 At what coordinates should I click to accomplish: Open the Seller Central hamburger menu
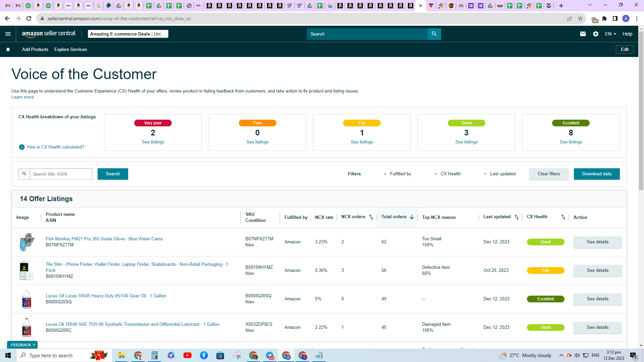(x=8, y=34)
